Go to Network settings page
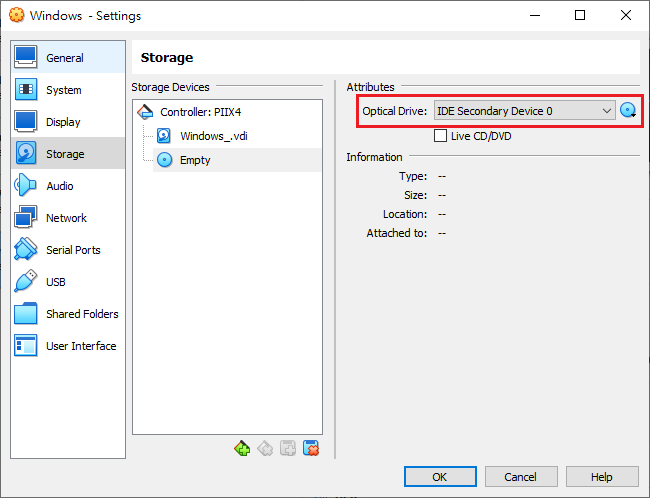 tap(66, 218)
